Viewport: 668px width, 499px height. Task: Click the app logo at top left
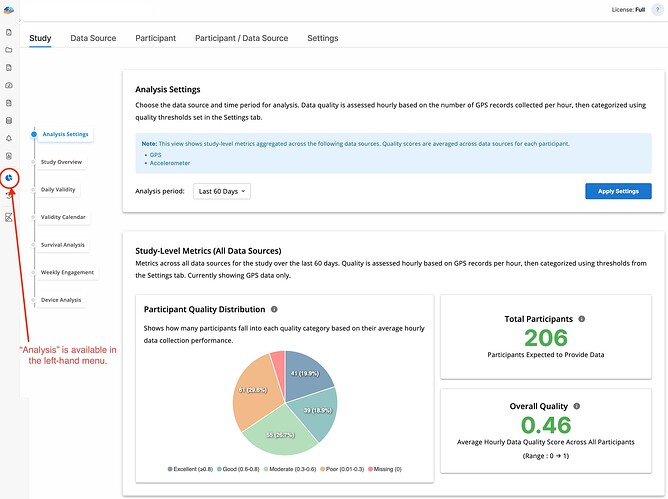point(9,11)
